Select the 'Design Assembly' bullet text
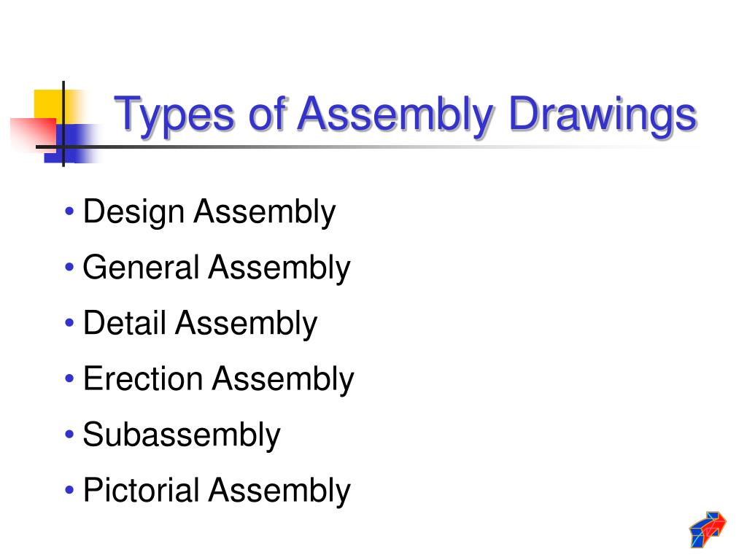 209,212
